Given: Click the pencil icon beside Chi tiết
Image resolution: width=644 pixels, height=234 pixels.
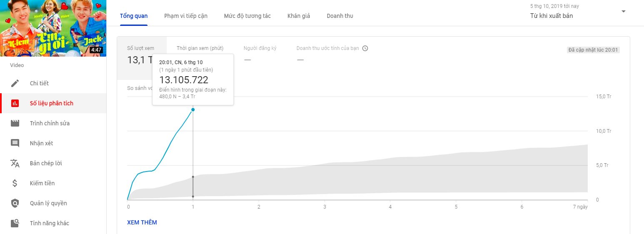Looking at the screenshot, I should tap(15, 83).
